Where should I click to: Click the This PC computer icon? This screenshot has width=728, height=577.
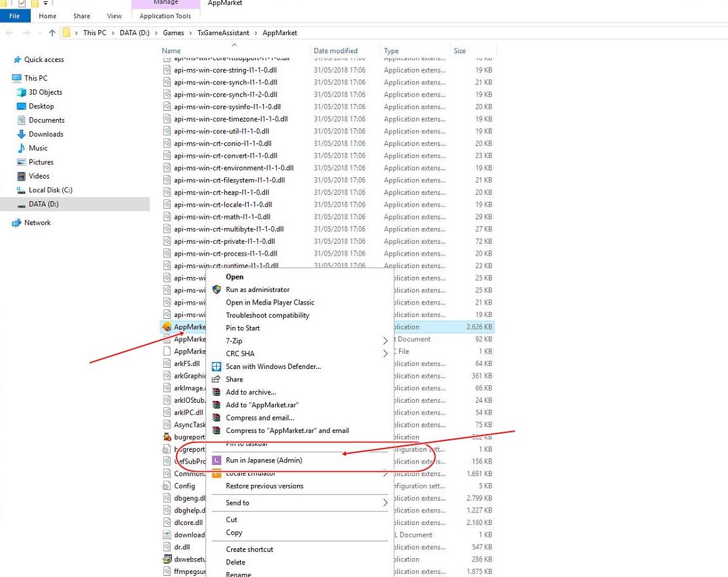coord(17,78)
